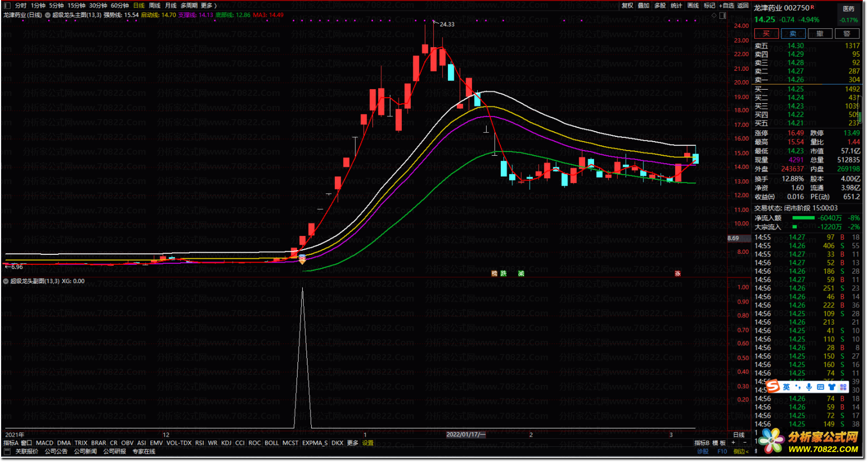
Task: Click the 减 marker flag below the chart
Action: pos(521,274)
